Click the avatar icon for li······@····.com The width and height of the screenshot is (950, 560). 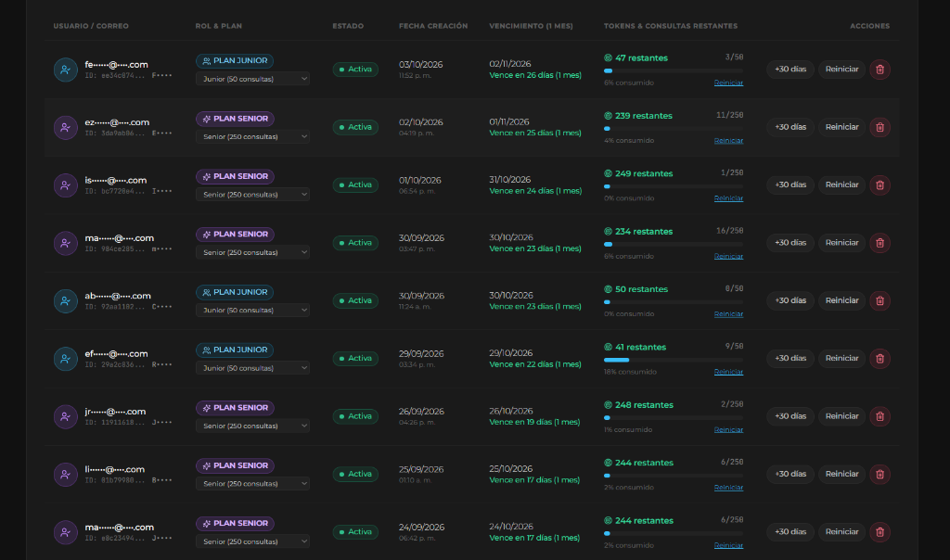66,475
